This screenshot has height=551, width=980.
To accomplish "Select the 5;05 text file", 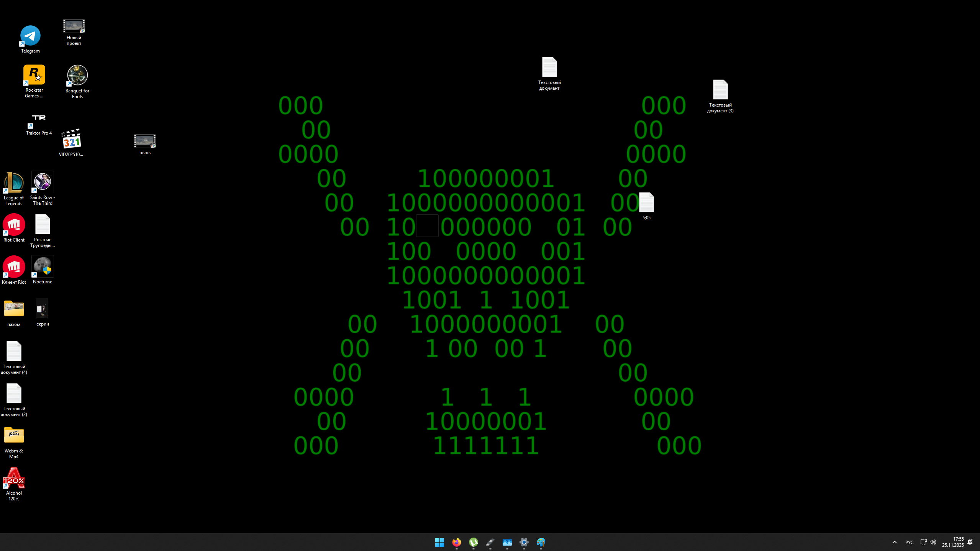I will 646,202.
